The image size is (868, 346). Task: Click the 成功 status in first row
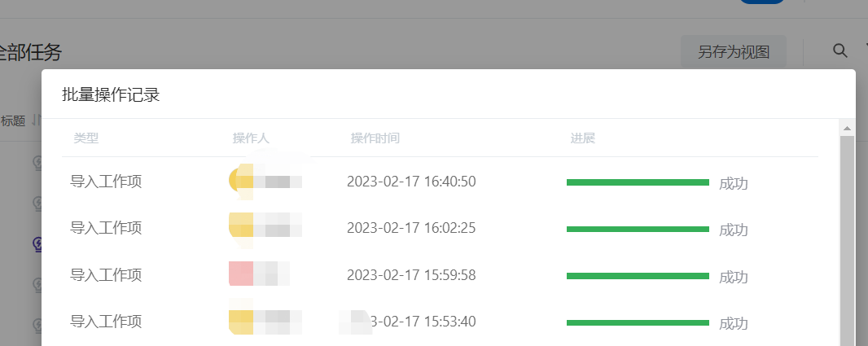[734, 183]
